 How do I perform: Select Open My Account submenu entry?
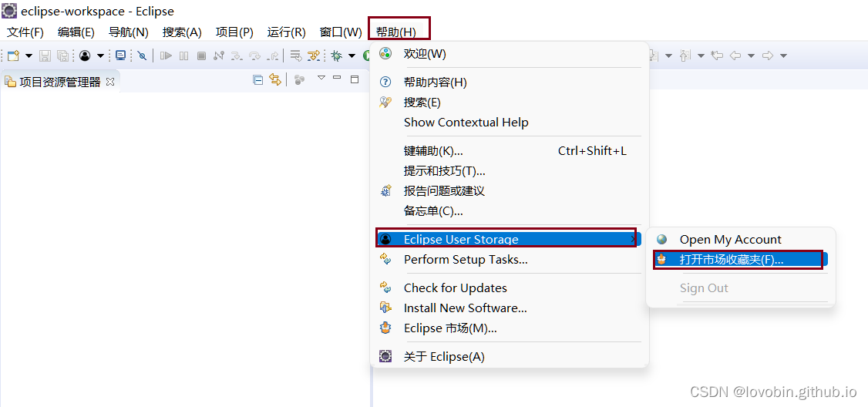click(741, 239)
